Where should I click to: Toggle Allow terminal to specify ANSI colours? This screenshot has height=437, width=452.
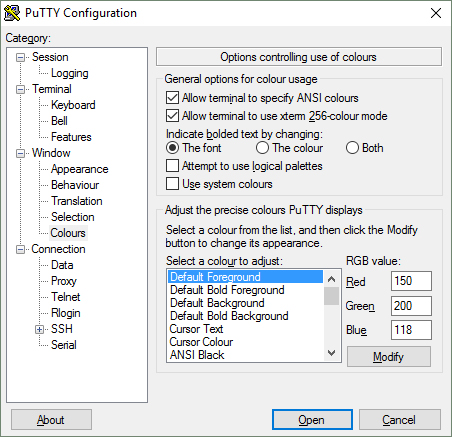(x=172, y=98)
